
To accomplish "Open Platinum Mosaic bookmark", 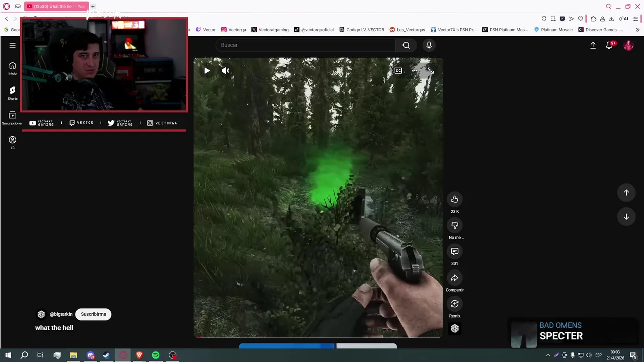I will click(553, 30).
